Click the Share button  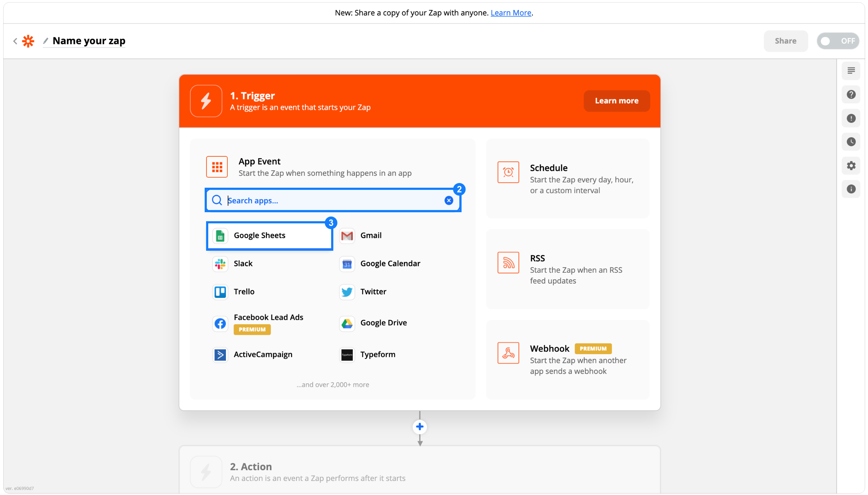[786, 41]
